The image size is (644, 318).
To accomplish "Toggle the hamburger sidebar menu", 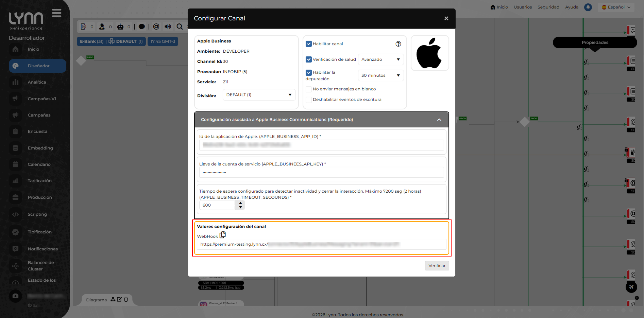I will tap(56, 13).
